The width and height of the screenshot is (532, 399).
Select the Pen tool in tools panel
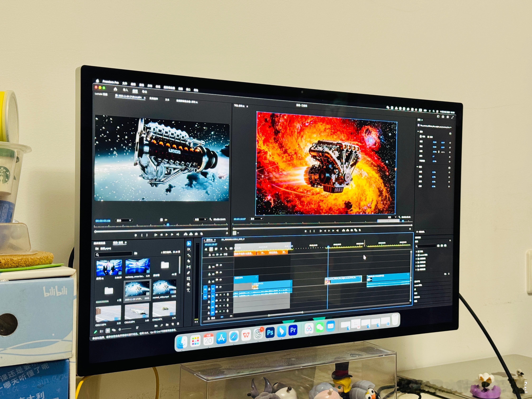click(x=189, y=273)
